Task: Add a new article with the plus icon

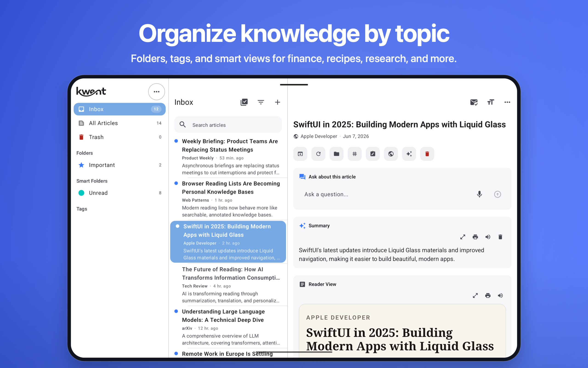Action: (x=277, y=102)
